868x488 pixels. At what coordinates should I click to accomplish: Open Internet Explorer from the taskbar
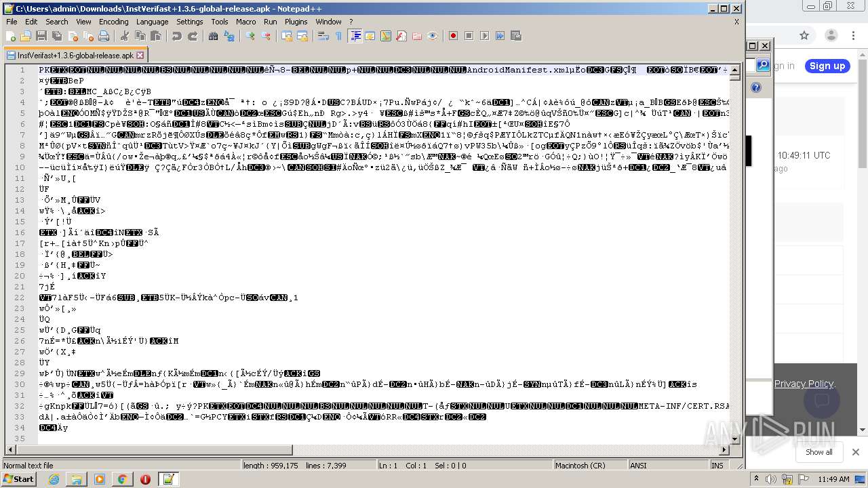pyautogui.click(x=54, y=479)
